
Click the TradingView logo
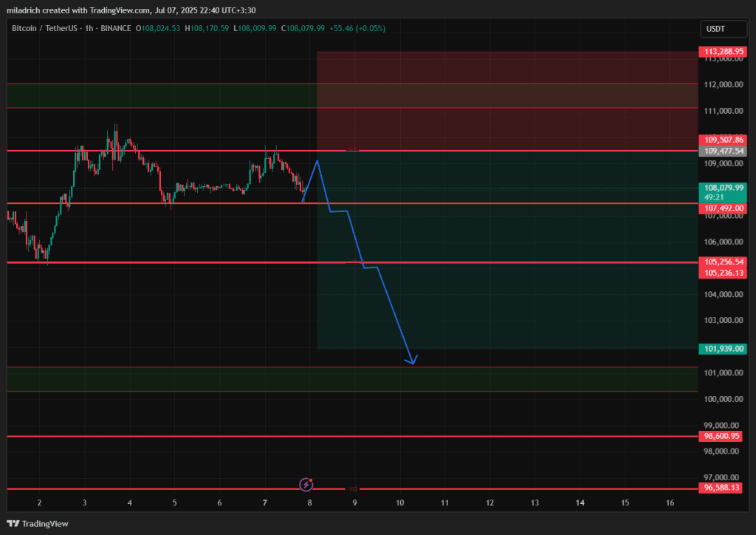(37, 523)
